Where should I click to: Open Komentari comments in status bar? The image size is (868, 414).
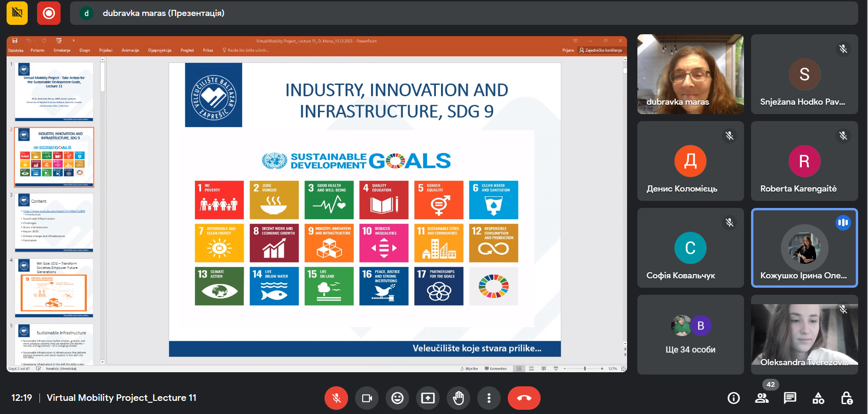(x=496, y=369)
